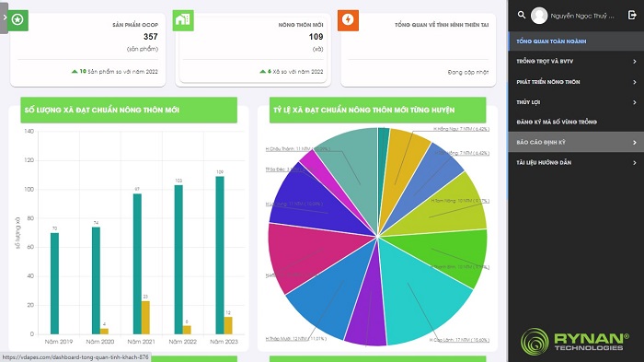Collapse sidebar with the left edge arrow
Viewport: 644px width, 362px height.
coord(4,18)
